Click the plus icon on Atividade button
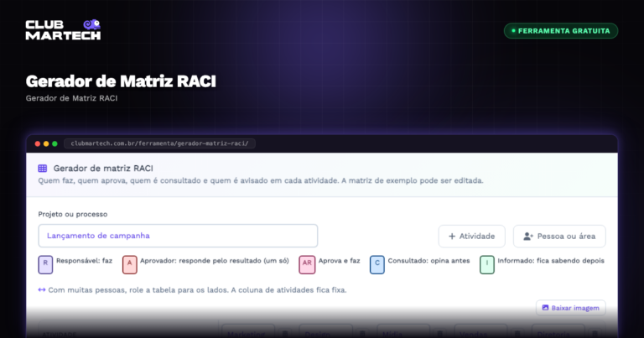This screenshot has height=338, width=644. 452,237
